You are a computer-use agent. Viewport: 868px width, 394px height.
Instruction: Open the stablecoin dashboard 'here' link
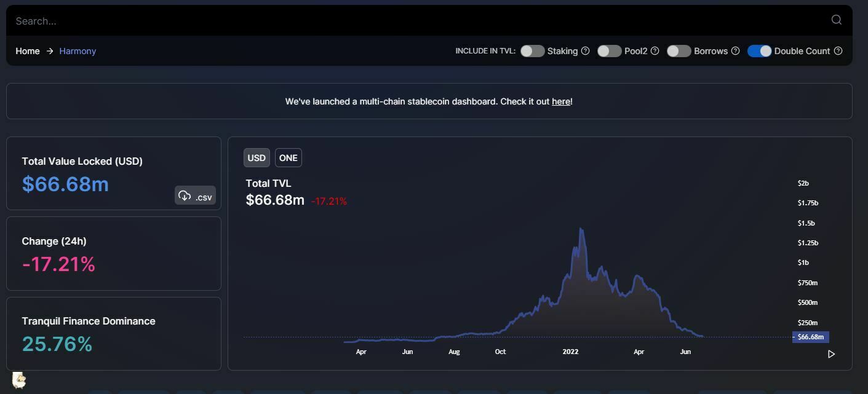pos(560,101)
